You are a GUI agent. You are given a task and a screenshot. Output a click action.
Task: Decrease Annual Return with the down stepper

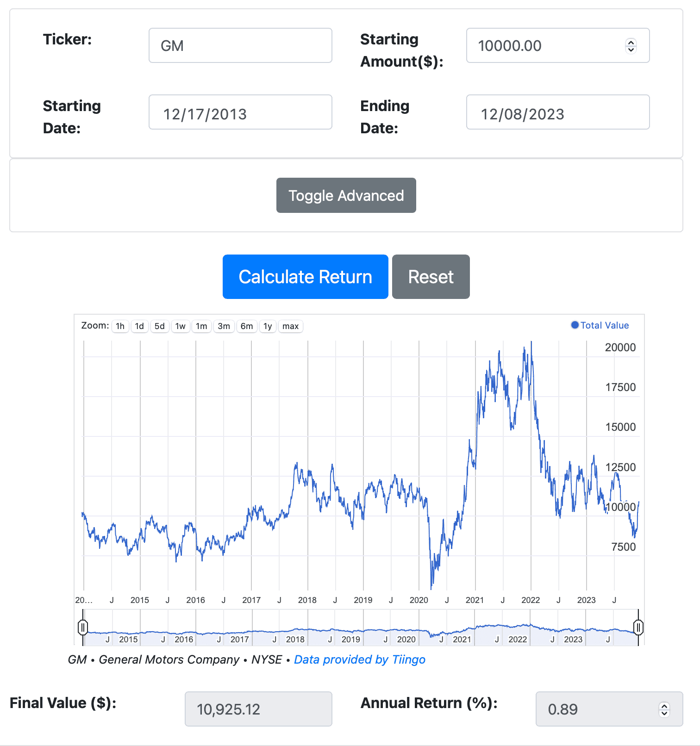click(664, 713)
